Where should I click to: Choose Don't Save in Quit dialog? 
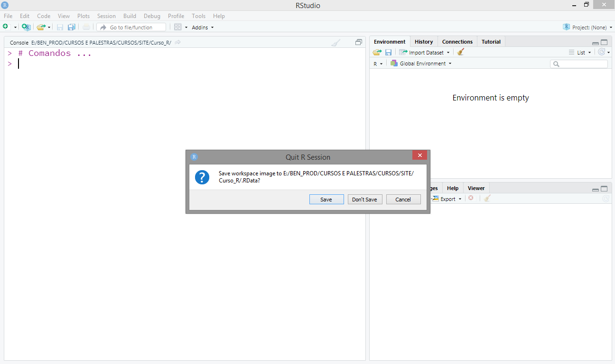click(364, 200)
